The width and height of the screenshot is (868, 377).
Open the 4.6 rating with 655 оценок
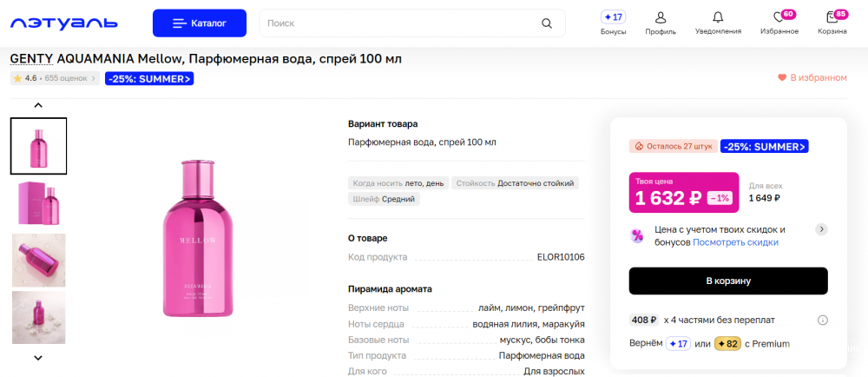pos(55,78)
